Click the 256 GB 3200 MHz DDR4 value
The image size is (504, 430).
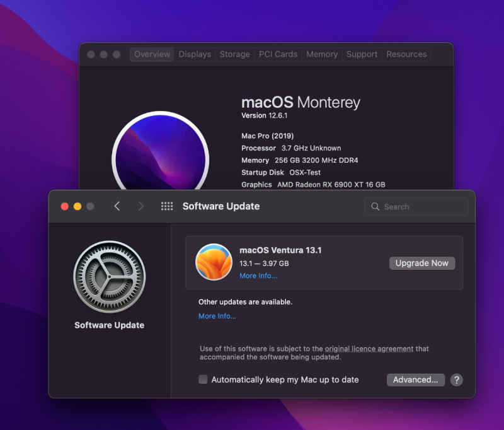click(316, 160)
